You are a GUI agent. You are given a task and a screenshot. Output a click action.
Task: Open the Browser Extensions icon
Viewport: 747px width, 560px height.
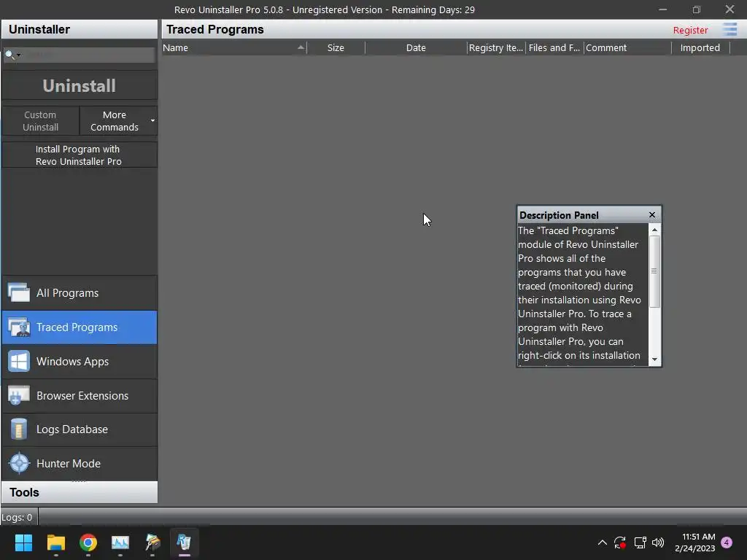[x=19, y=395]
